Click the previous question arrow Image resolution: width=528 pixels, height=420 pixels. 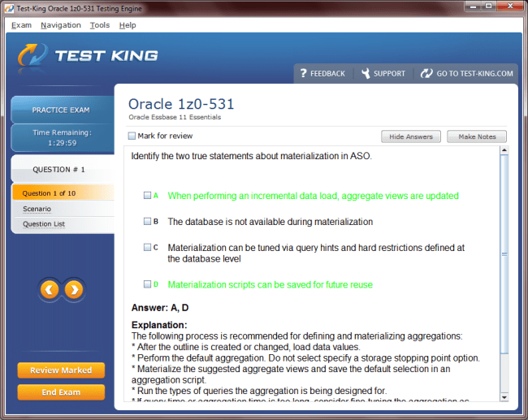[x=50, y=289]
